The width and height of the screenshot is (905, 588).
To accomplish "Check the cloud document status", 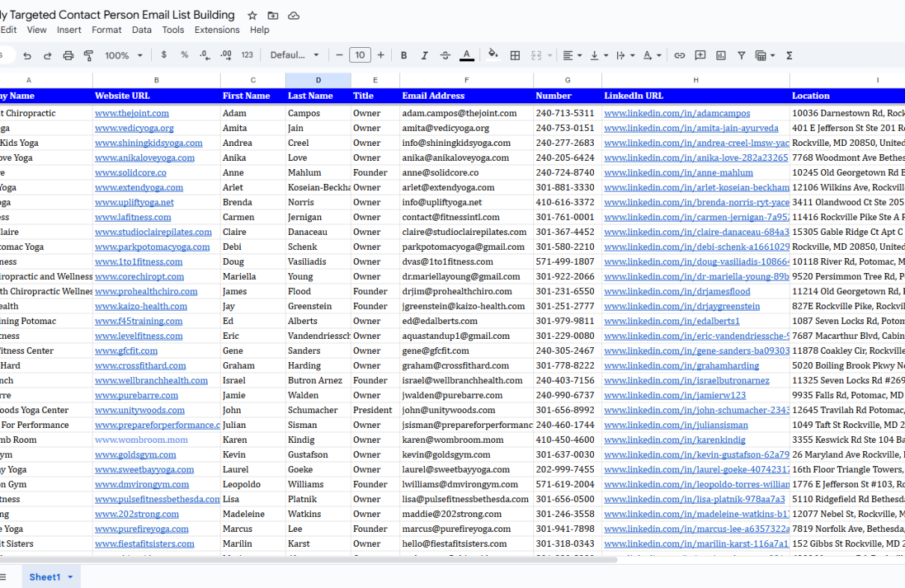I will [x=294, y=15].
